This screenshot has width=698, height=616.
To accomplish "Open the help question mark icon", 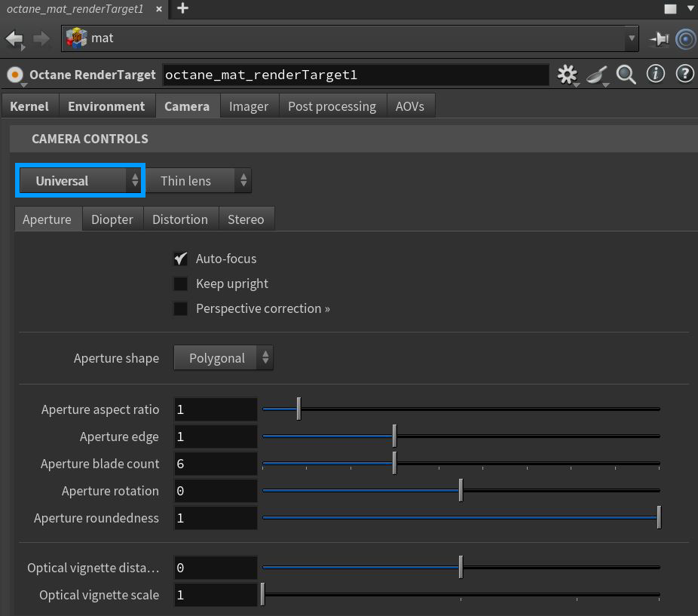I will 684,74.
